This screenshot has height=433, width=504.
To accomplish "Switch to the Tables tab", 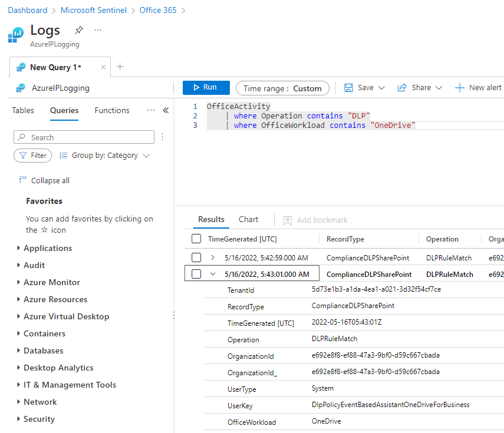I will 23,110.
